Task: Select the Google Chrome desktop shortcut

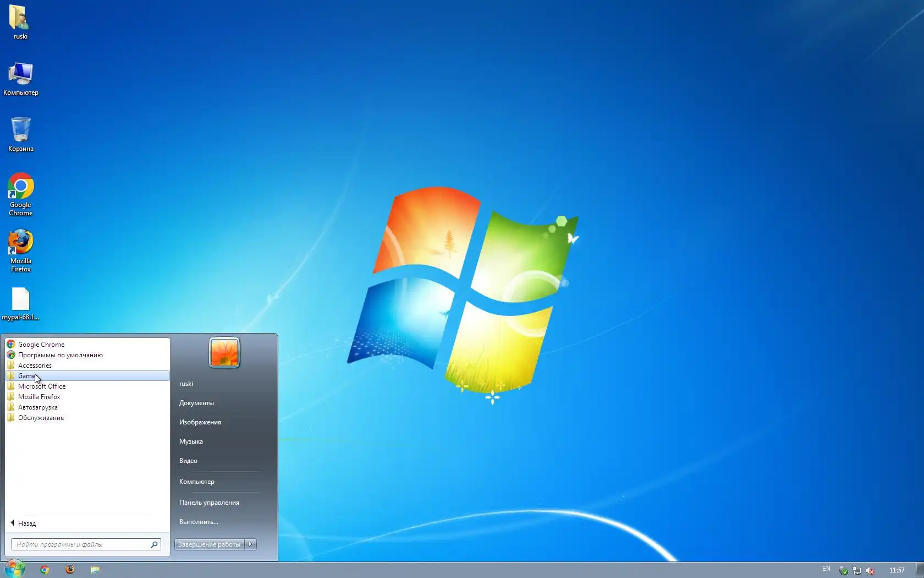Action: [x=20, y=194]
